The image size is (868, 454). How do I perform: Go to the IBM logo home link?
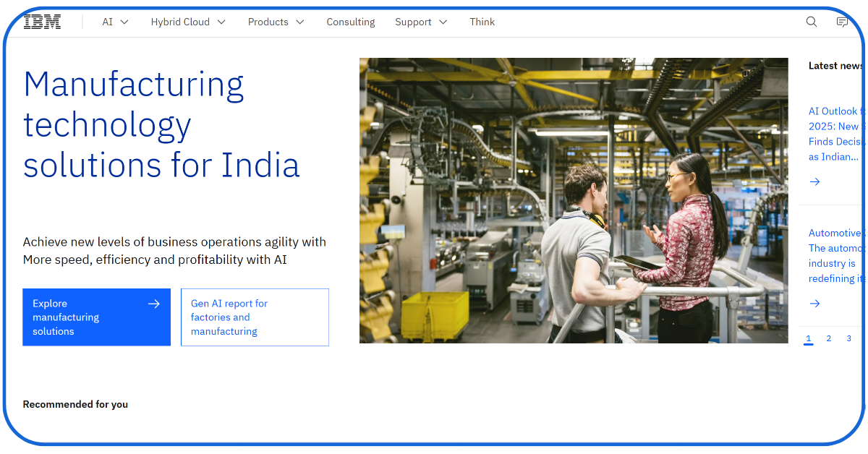[42, 22]
